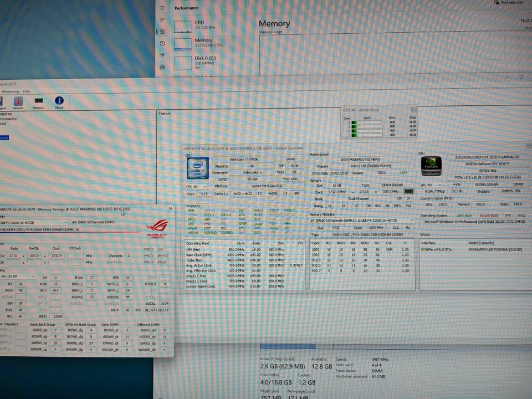Click the Performance heading in Task Manager
This screenshot has height=399, width=532.
187,8
